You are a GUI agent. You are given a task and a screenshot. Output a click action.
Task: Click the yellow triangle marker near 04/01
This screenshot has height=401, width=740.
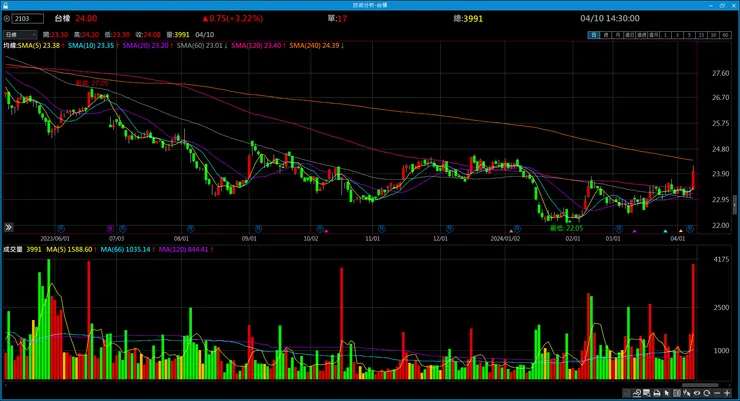[x=681, y=231]
